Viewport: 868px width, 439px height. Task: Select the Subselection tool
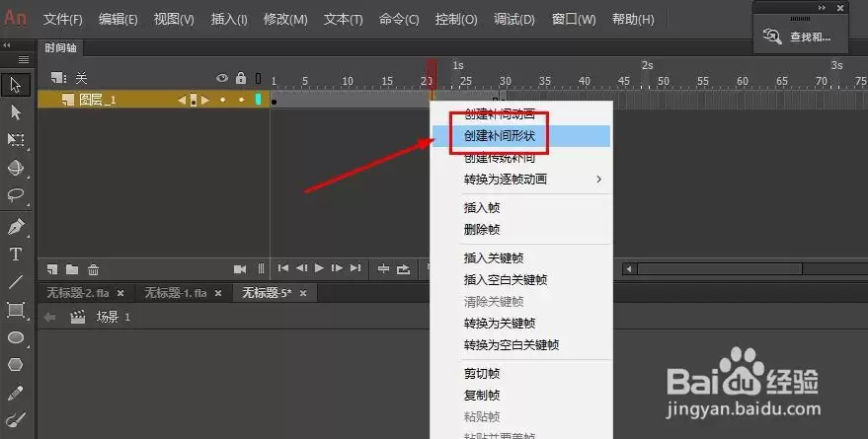pos(16,112)
